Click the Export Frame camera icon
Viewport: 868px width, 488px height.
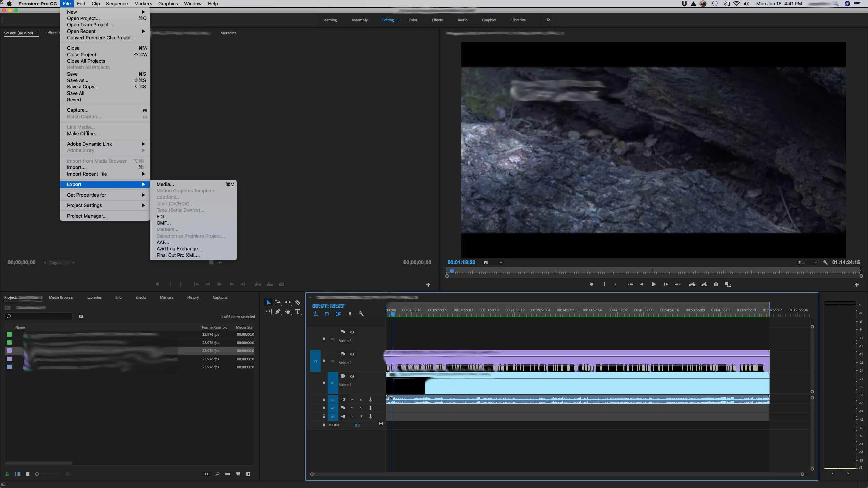pos(716,284)
